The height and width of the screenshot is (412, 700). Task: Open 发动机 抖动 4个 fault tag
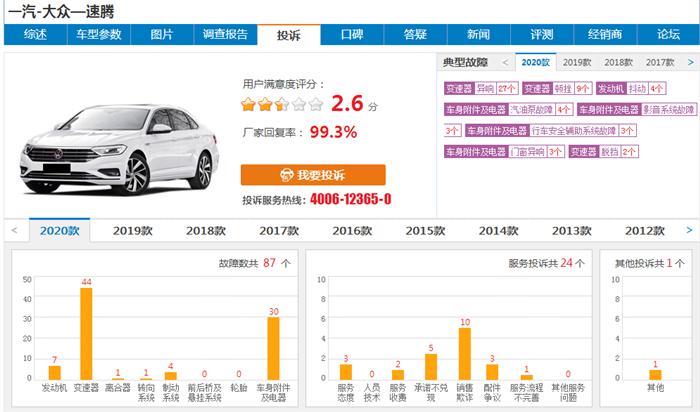click(631, 88)
